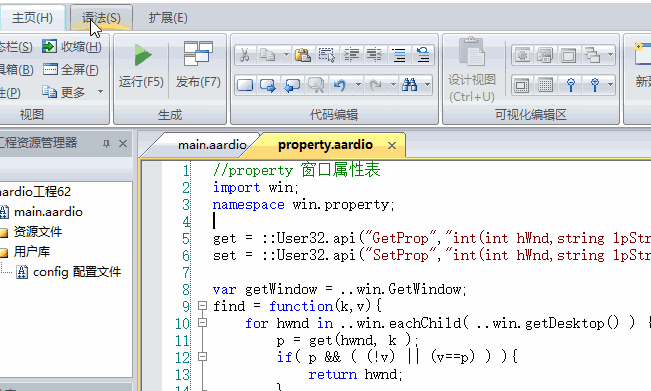Click the lines icon with curved arrow
The image size is (651, 391).
click(x=423, y=55)
